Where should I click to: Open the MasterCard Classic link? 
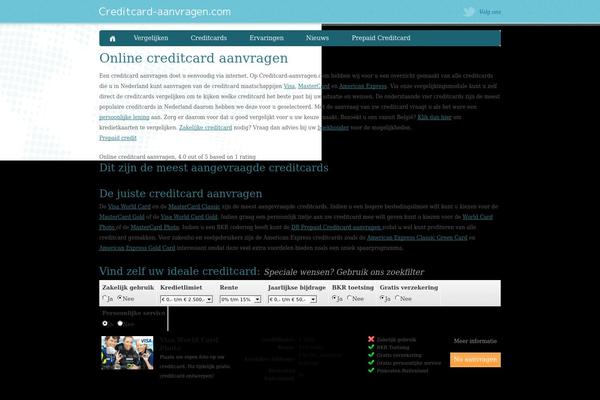pos(194,207)
